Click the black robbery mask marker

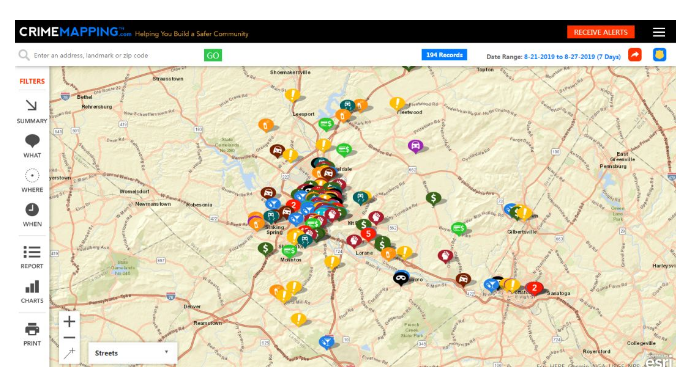pos(400,279)
